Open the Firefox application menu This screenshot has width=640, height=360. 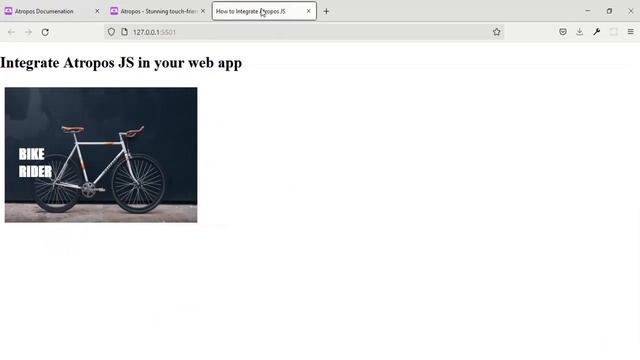[631, 32]
